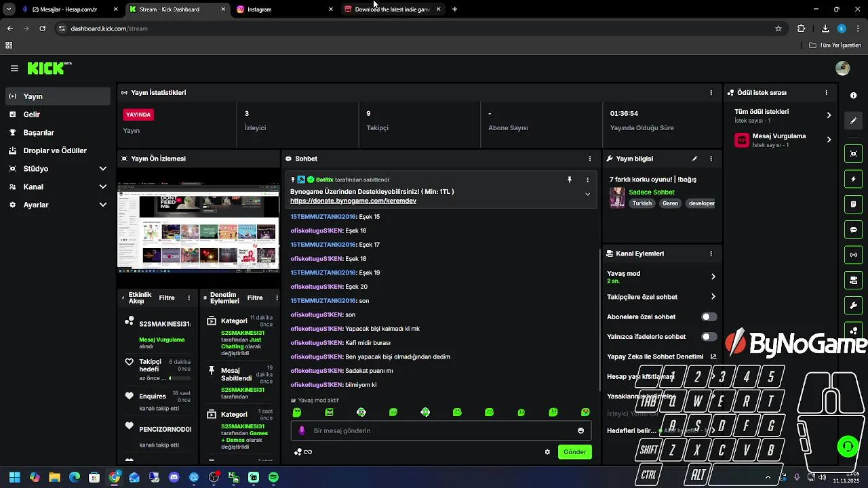Screen dimensions: 868x488
Task: Switch to the Hesap.com.tr Mesajlar tab
Action: pyautogui.click(x=70, y=9)
